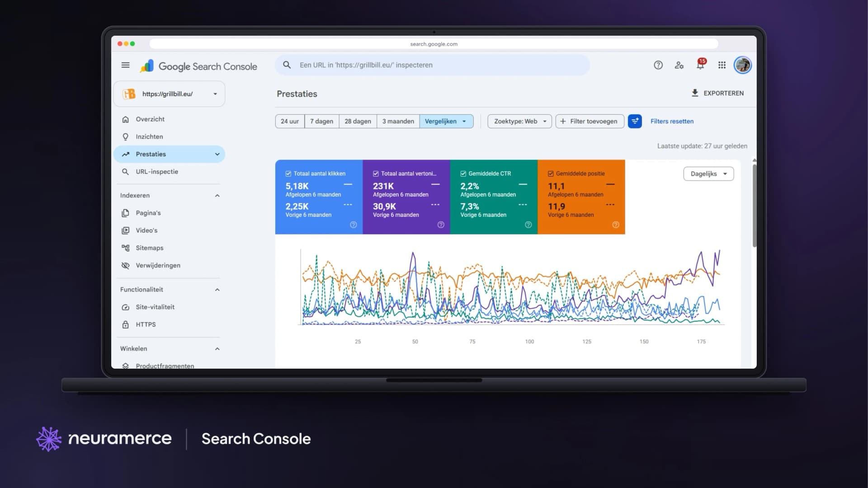Viewport: 868px width, 488px height.
Task: Click the Overzicht home icon
Action: (125, 119)
